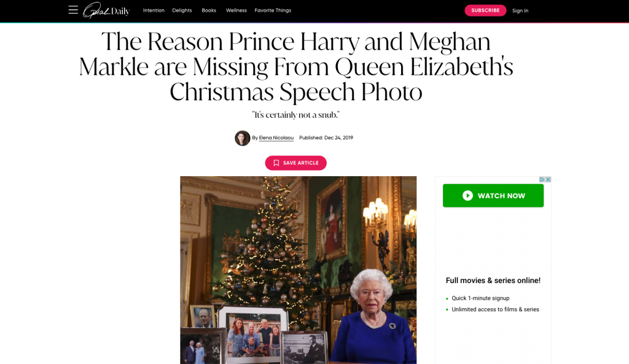The height and width of the screenshot is (364, 629).
Task: Click the green Watch Now button
Action: tap(493, 196)
